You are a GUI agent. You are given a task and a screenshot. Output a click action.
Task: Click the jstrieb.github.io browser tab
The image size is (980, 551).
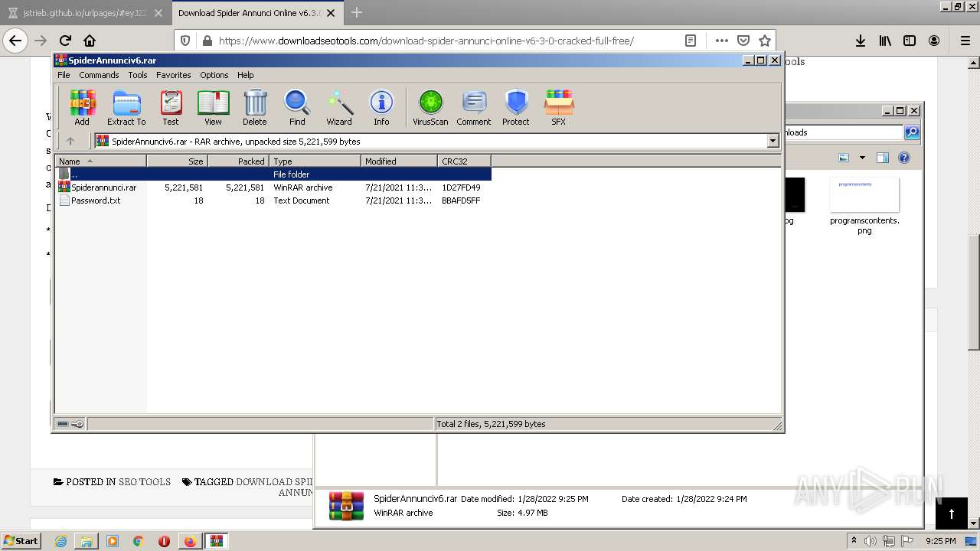[85, 13]
